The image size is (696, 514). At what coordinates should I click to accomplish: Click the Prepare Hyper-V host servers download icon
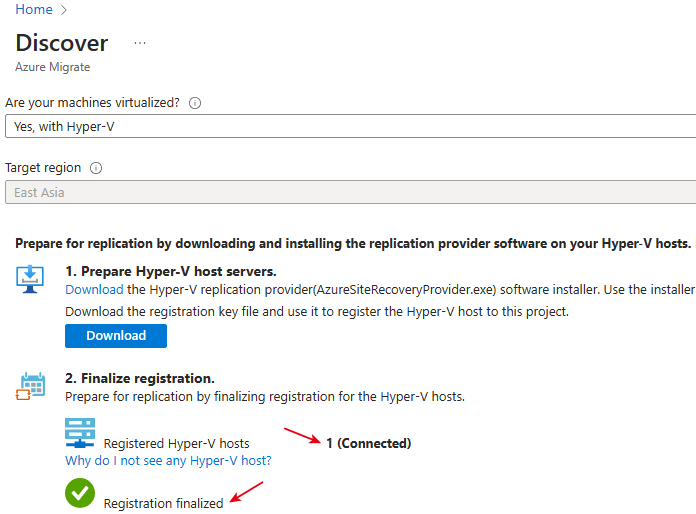pos(30,279)
